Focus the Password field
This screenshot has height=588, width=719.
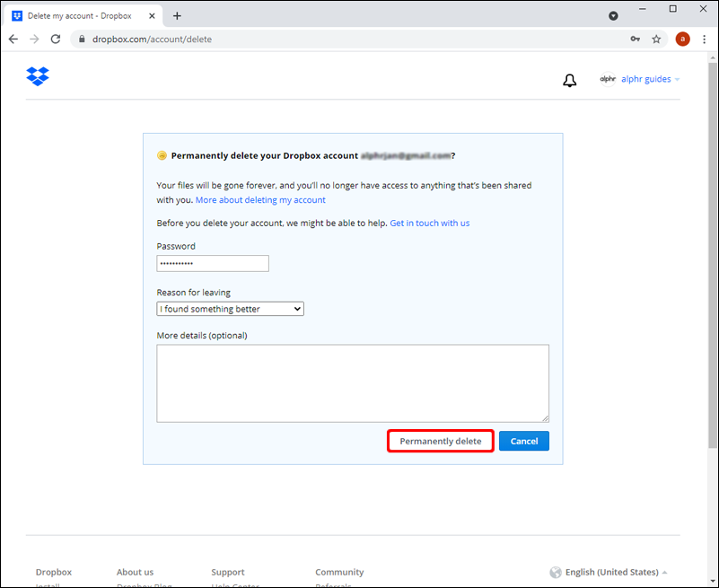213,263
